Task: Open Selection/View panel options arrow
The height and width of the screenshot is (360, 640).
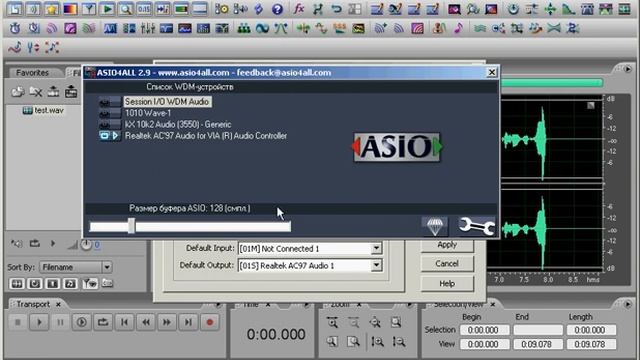Action: tap(627, 304)
